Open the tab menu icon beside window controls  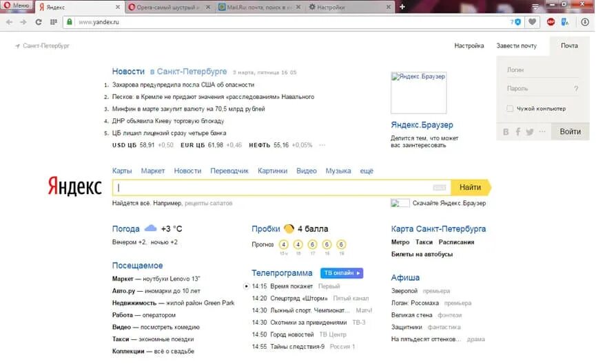coord(535,6)
